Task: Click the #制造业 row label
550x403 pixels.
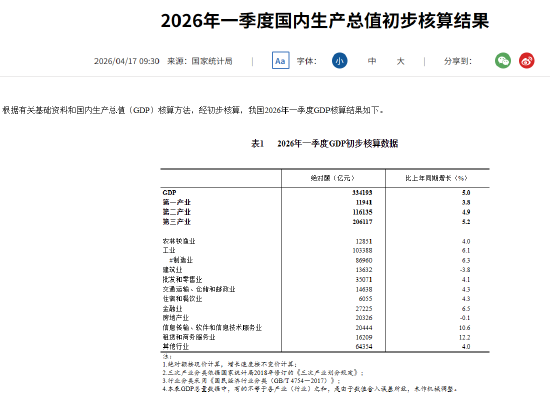Action: click(x=181, y=260)
